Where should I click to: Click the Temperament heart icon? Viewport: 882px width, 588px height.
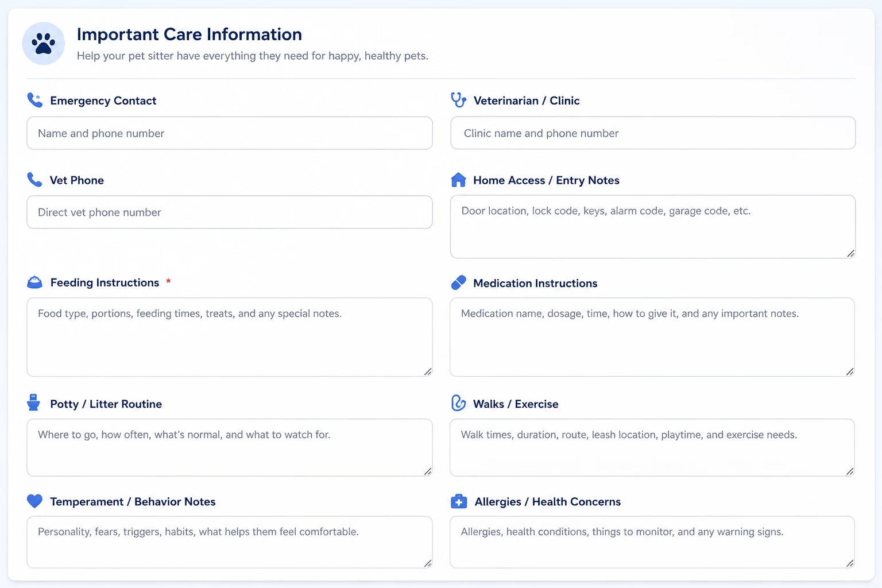[x=34, y=501]
